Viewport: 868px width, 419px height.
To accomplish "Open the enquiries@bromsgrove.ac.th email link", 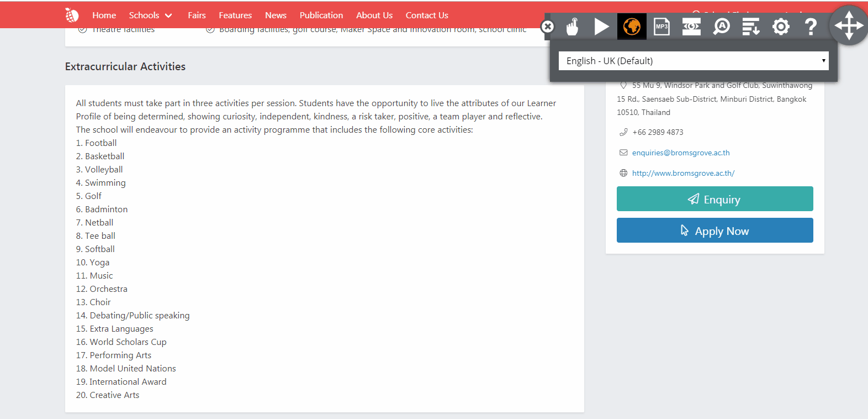I will coord(680,153).
